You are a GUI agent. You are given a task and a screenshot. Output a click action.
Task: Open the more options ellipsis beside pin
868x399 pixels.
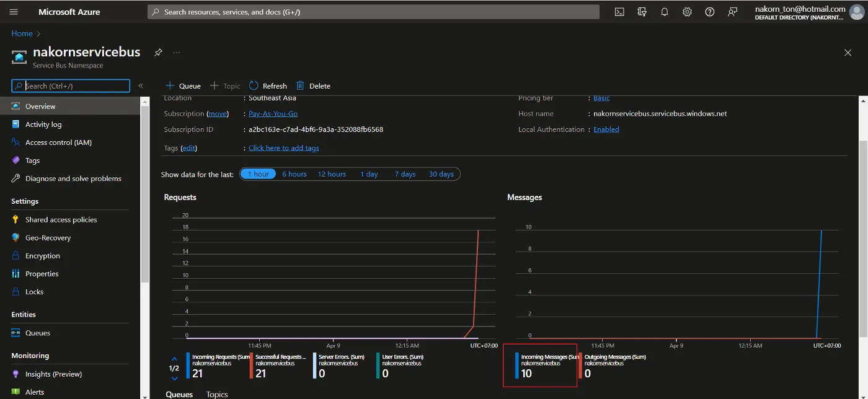[x=177, y=53]
